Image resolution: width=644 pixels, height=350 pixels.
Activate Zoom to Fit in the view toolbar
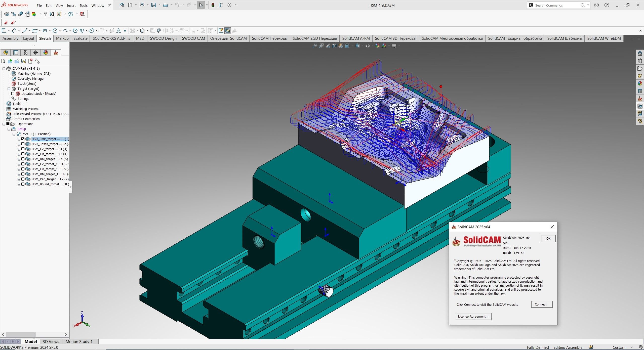point(315,46)
